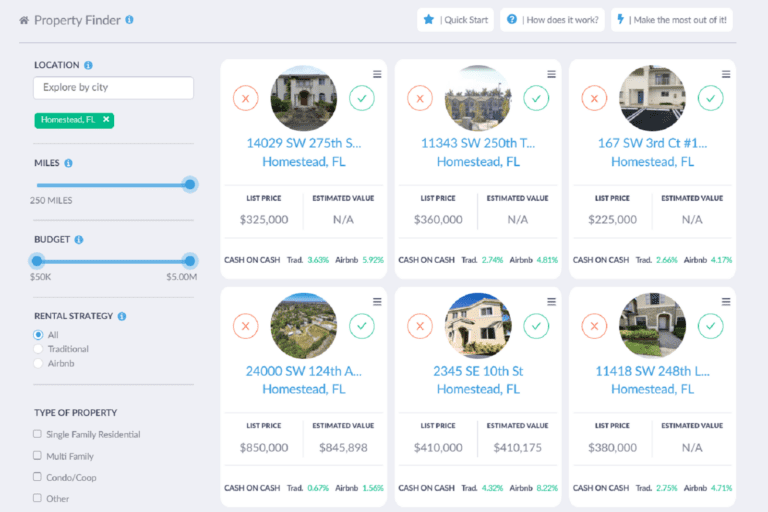
Task: Click the info icon next to Miles
Action: 69,163
